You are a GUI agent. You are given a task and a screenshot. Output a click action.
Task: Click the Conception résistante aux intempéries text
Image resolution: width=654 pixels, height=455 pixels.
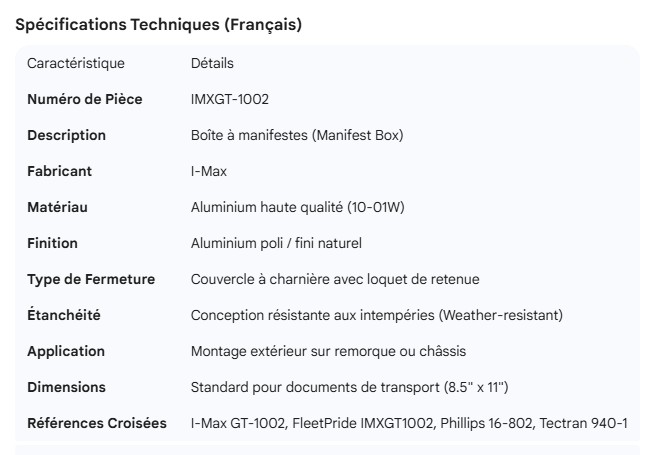377,315
